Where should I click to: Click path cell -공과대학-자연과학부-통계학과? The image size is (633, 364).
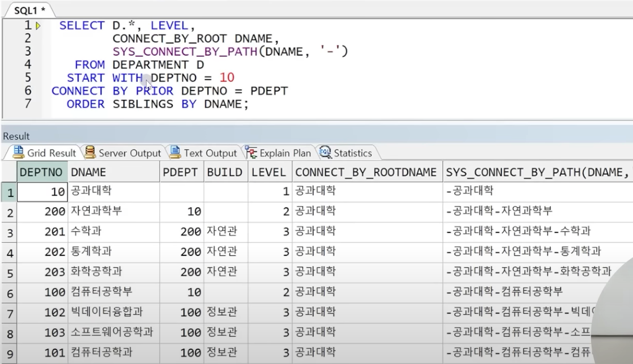(538, 253)
